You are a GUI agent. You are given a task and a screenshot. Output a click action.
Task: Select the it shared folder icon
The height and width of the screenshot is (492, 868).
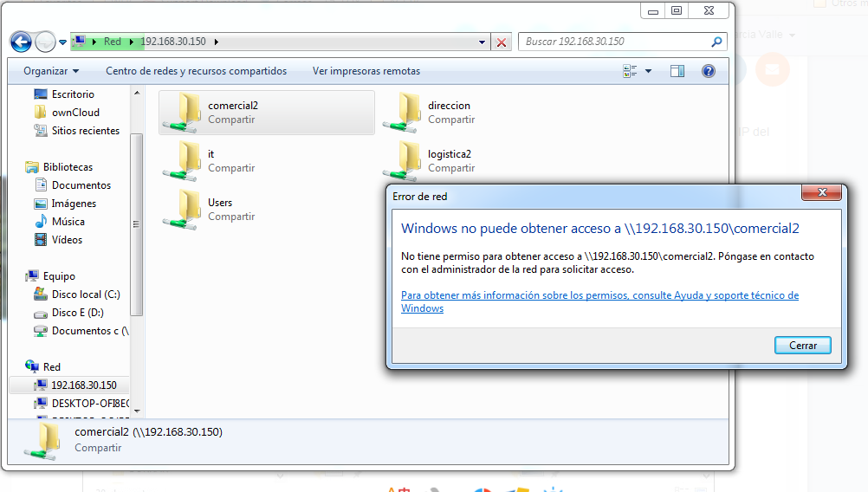(184, 161)
